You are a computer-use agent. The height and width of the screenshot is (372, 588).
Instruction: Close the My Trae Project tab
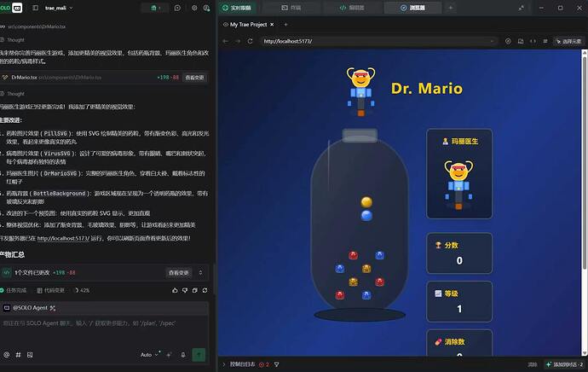(x=272, y=25)
